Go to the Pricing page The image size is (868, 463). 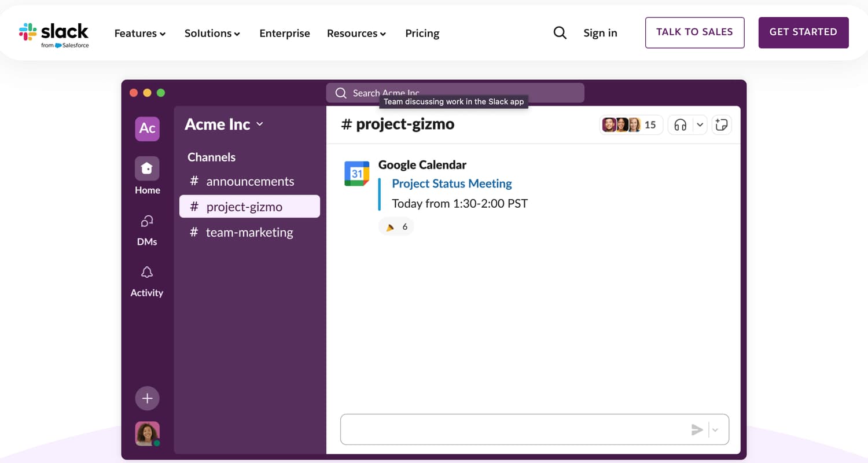coord(422,34)
